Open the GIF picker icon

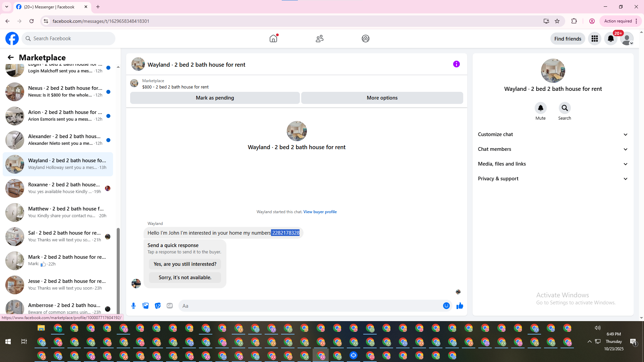[x=170, y=306]
